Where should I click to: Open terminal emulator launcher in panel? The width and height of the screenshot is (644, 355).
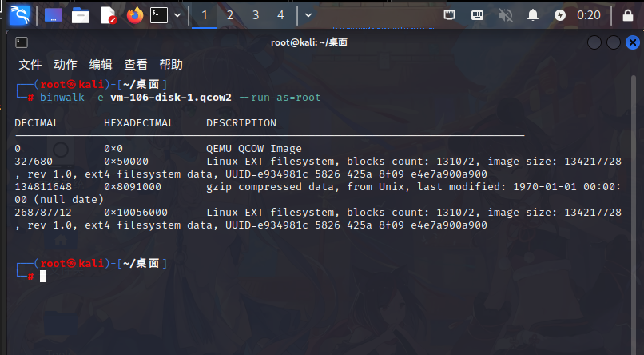click(159, 15)
